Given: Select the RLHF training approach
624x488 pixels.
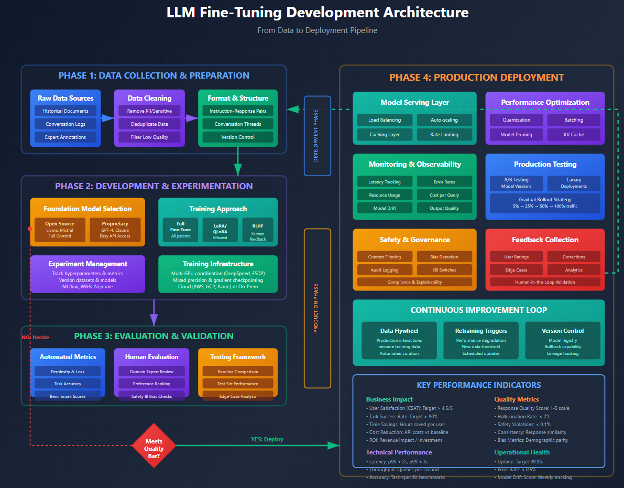Looking at the screenshot, I should pyautogui.click(x=257, y=229).
